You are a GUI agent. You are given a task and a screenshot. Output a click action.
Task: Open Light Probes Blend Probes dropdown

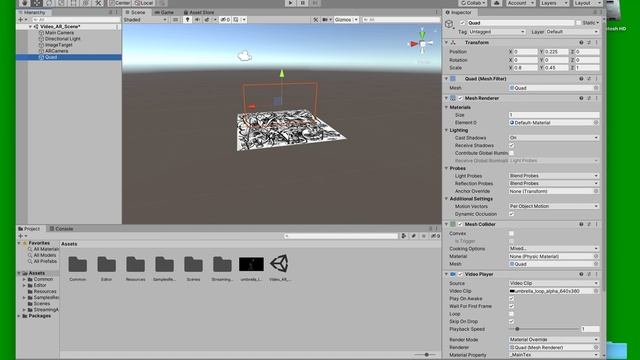coord(554,176)
